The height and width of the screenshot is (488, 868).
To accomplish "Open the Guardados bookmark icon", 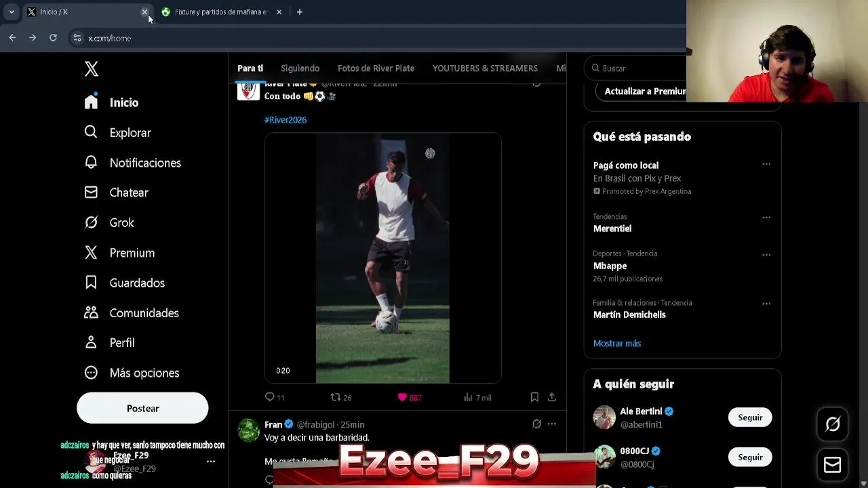I will click(x=91, y=283).
